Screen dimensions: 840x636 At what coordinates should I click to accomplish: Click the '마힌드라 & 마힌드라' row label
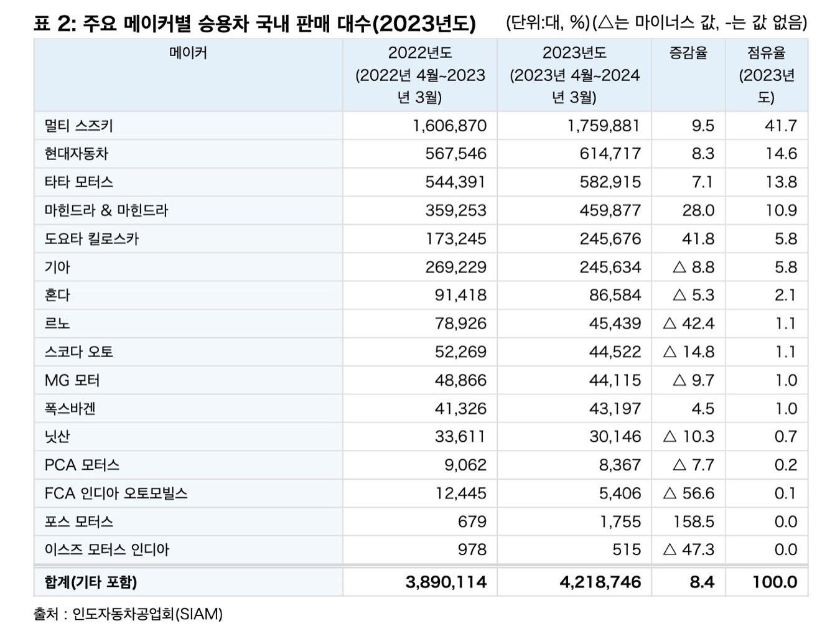tap(106, 210)
